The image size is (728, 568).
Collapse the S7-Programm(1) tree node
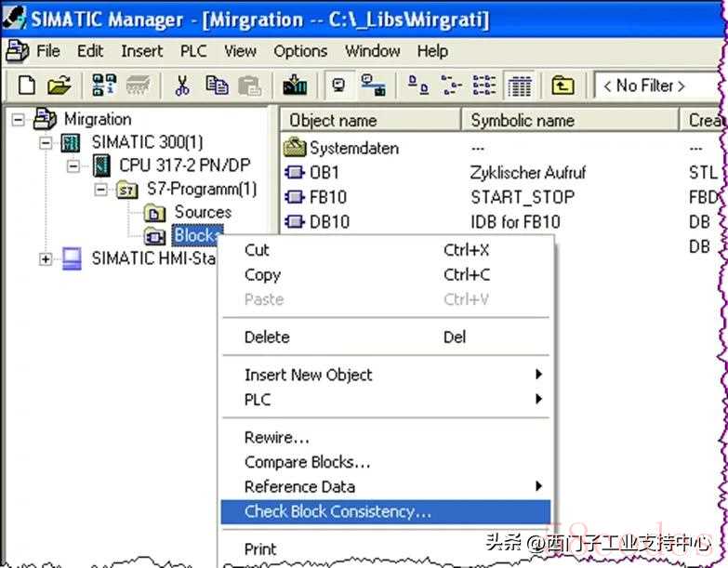point(100,190)
